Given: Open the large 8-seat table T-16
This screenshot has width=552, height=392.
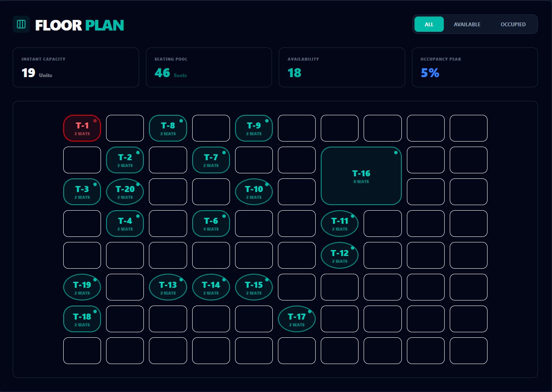Looking at the screenshot, I should coord(361,176).
